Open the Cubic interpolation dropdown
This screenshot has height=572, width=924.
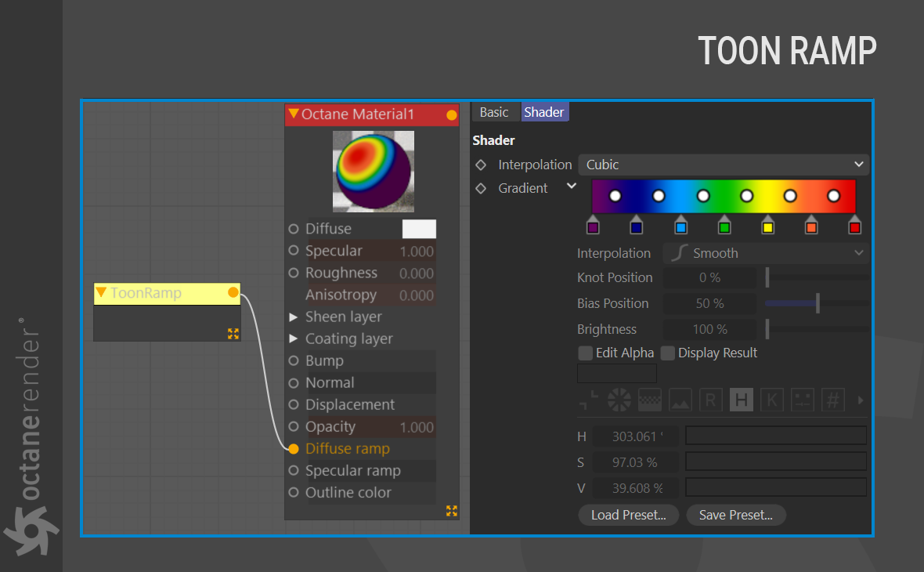click(723, 165)
